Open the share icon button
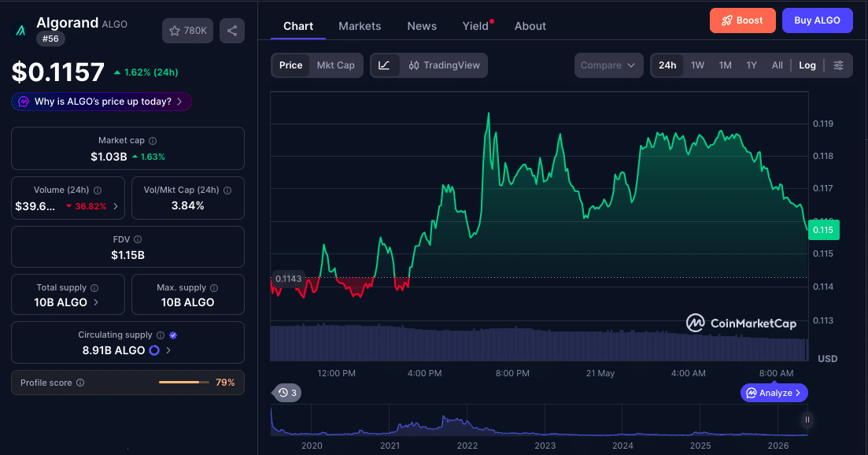The image size is (868, 455). point(232,31)
